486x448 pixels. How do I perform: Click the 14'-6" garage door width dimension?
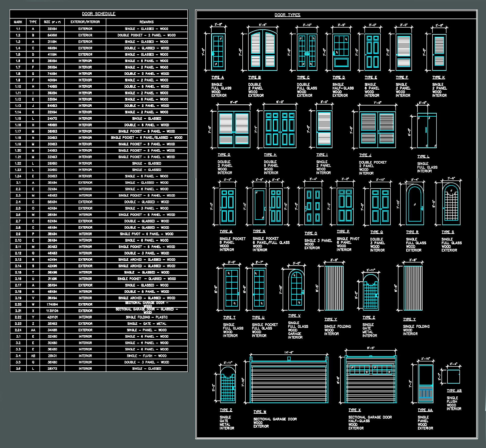coord(289,352)
